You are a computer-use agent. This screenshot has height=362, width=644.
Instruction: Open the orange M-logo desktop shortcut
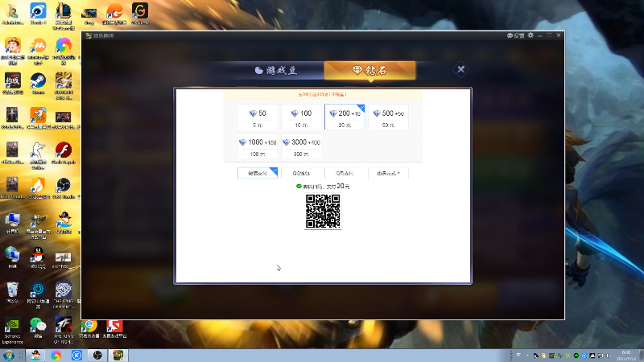[38, 51]
